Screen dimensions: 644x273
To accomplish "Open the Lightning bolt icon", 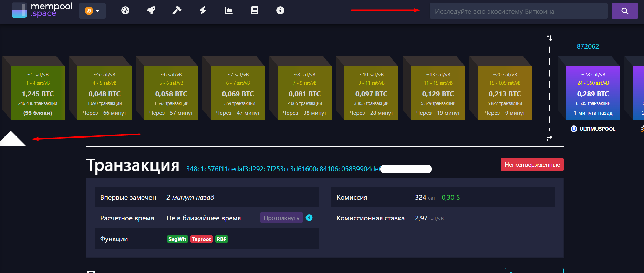I will (x=203, y=11).
